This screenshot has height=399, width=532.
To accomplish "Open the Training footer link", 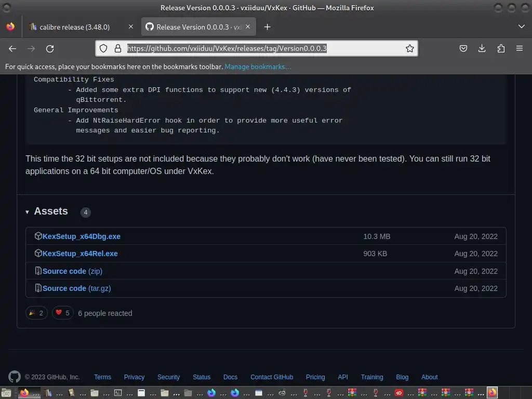I will (x=372, y=377).
